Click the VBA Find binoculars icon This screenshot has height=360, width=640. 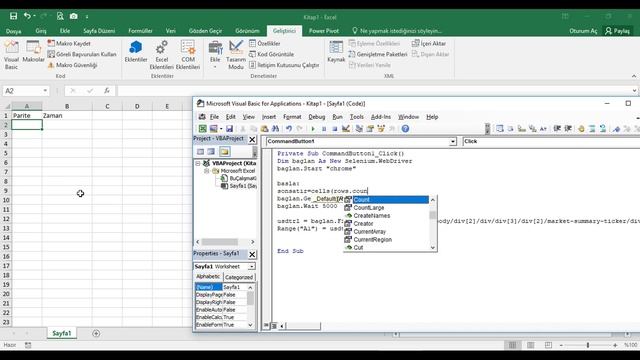tap(276, 129)
